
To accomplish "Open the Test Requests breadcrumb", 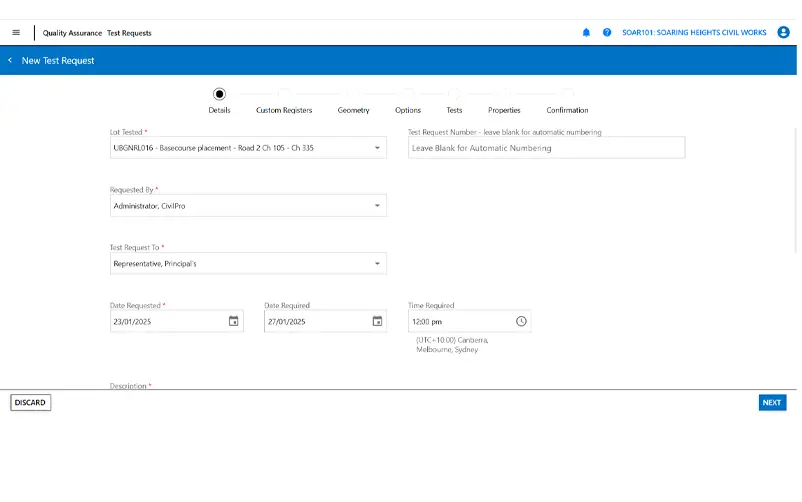I will pyautogui.click(x=129, y=33).
